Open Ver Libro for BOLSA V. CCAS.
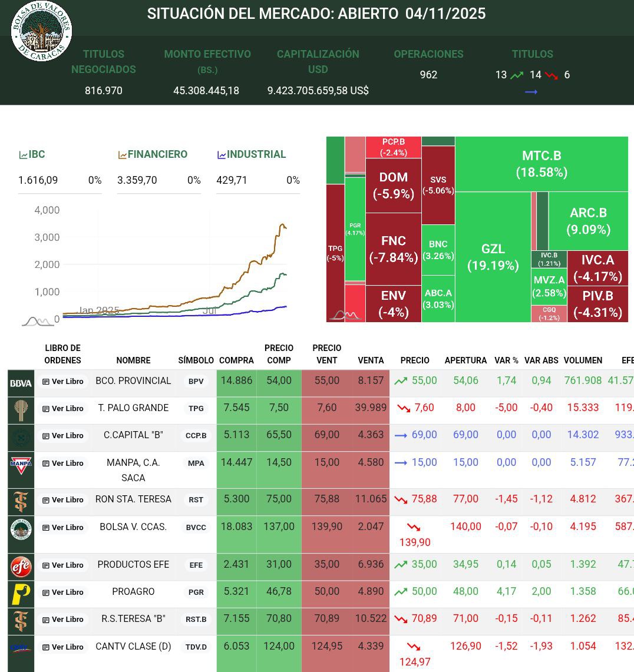Screen dimensions: 634x672 tap(63, 528)
